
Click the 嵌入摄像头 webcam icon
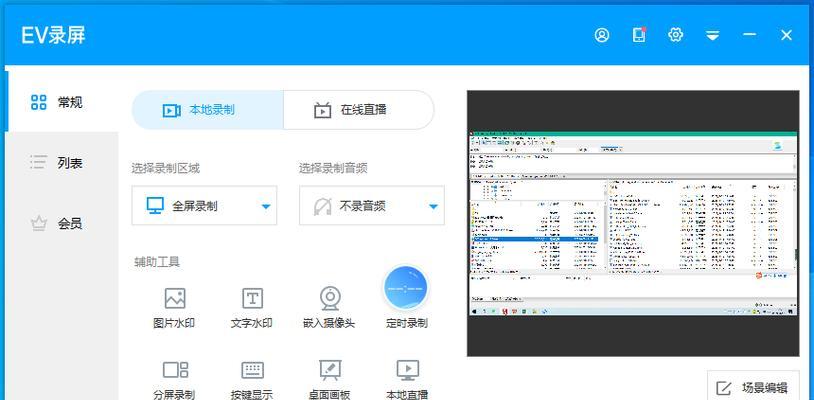point(330,298)
